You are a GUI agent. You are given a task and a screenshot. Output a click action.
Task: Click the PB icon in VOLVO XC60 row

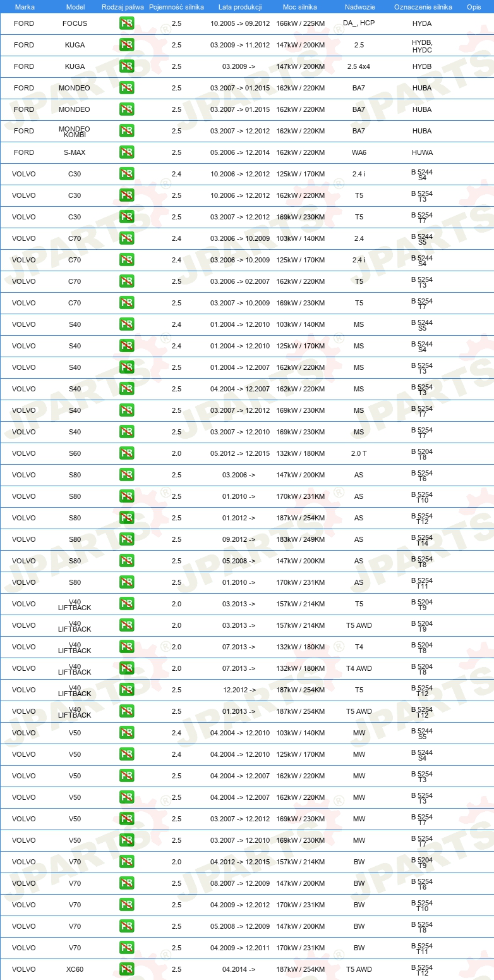(x=126, y=969)
